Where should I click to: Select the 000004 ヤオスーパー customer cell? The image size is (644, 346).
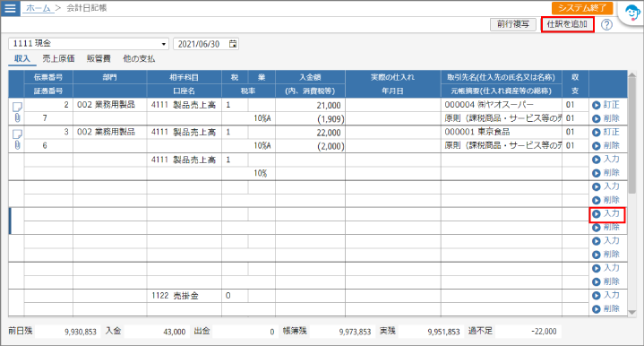pyautogui.click(x=501, y=105)
